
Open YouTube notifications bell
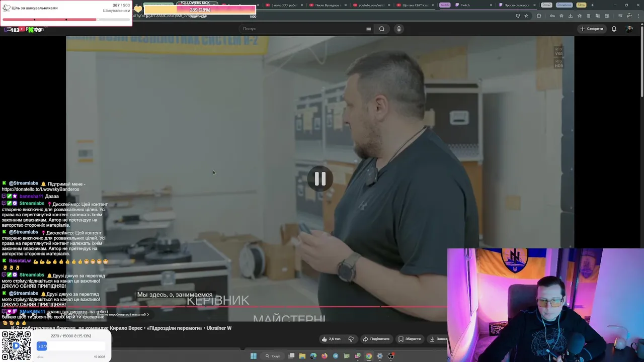click(x=614, y=29)
